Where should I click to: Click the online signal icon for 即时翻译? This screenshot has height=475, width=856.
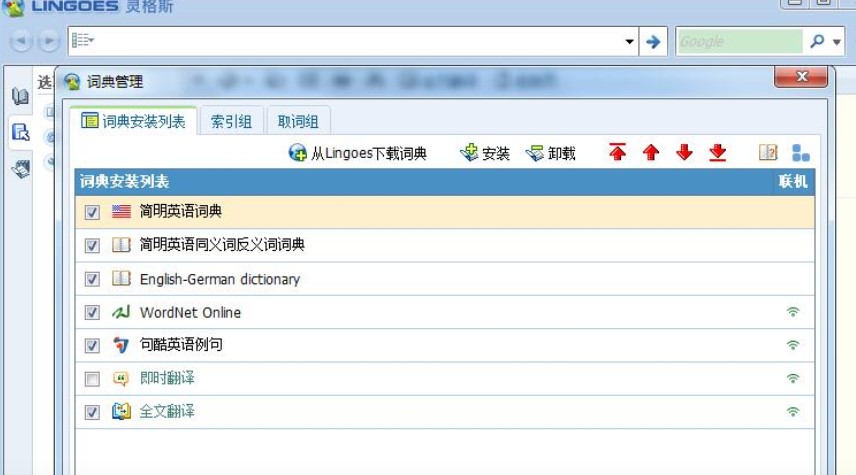click(793, 378)
